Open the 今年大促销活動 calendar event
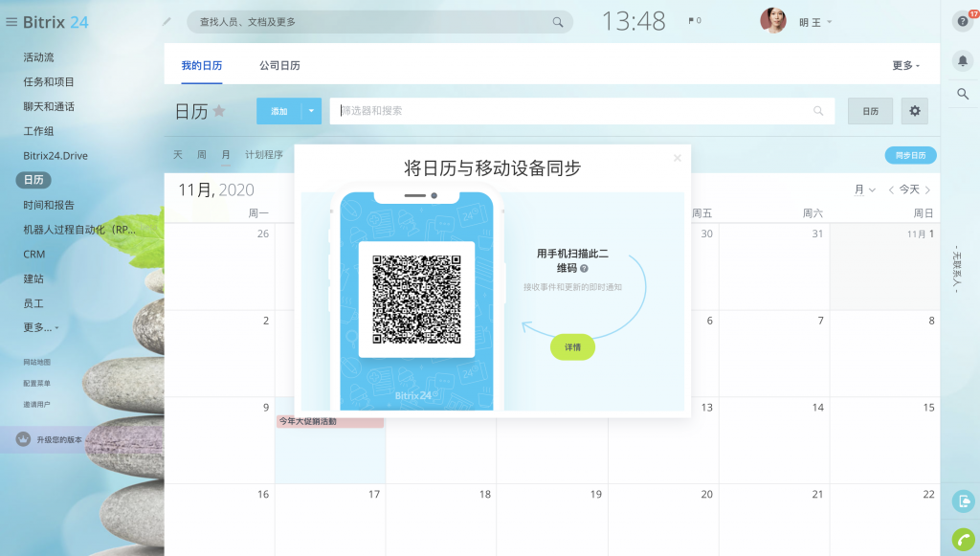 pos(330,422)
